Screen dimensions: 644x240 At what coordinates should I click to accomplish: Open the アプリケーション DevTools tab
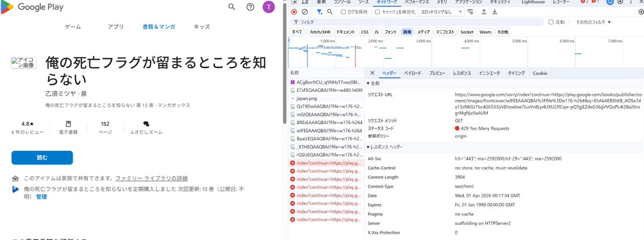pyautogui.click(x=469, y=2)
